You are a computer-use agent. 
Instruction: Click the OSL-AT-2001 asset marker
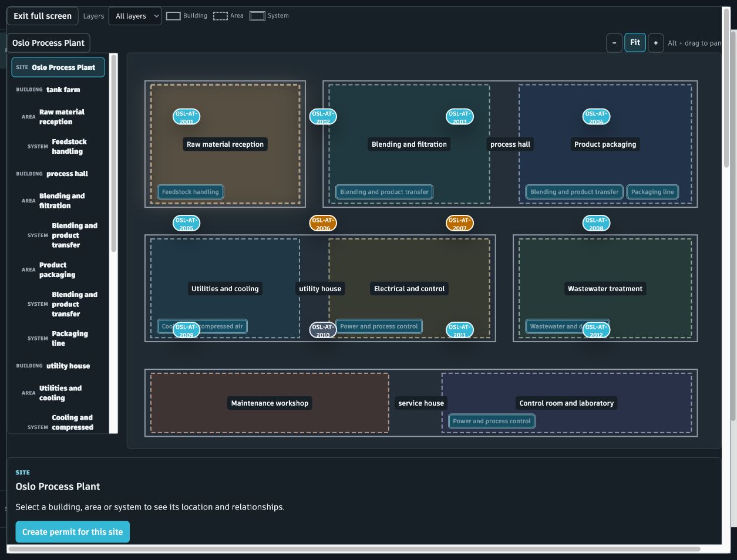(x=186, y=117)
